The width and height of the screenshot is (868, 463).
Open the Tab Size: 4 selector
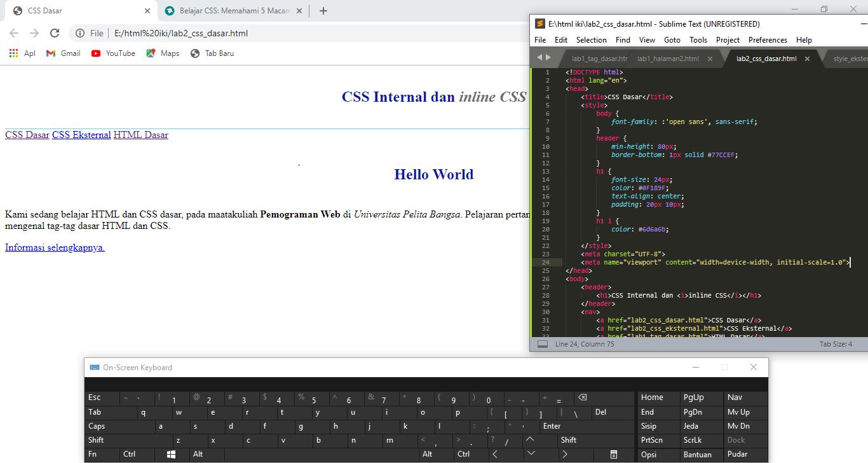836,343
